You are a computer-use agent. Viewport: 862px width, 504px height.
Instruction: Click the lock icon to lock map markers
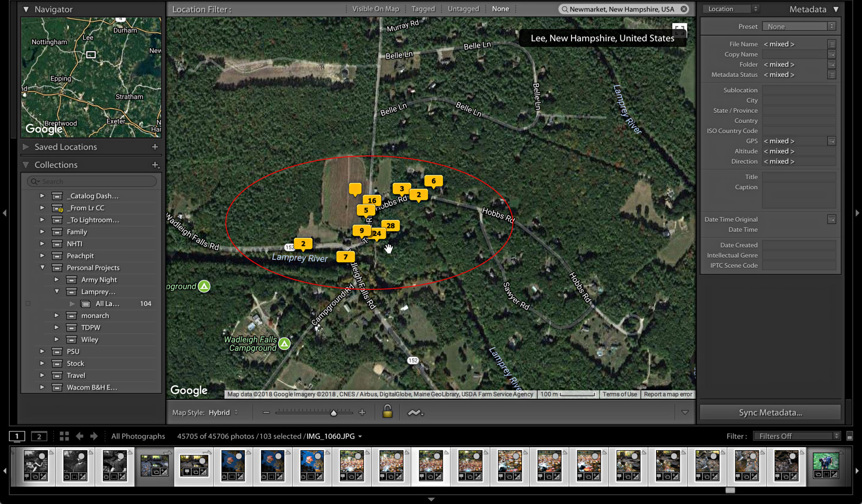pyautogui.click(x=387, y=412)
